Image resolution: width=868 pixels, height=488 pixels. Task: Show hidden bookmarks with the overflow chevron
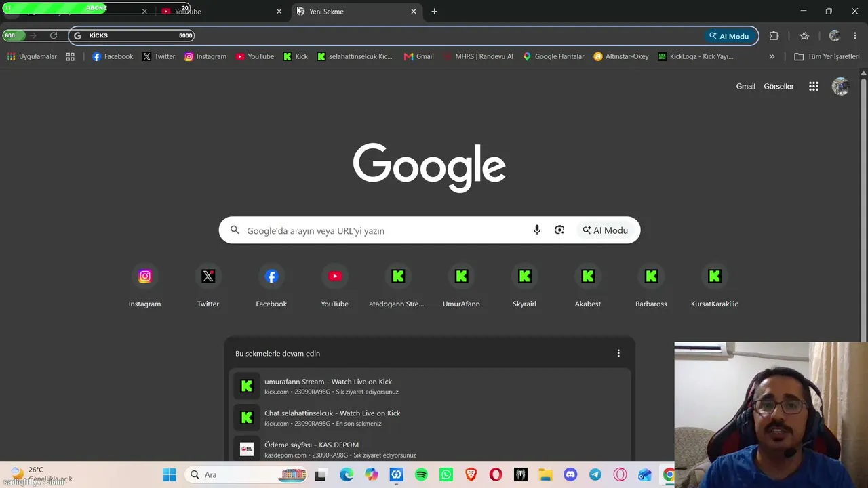tap(772, 56)
